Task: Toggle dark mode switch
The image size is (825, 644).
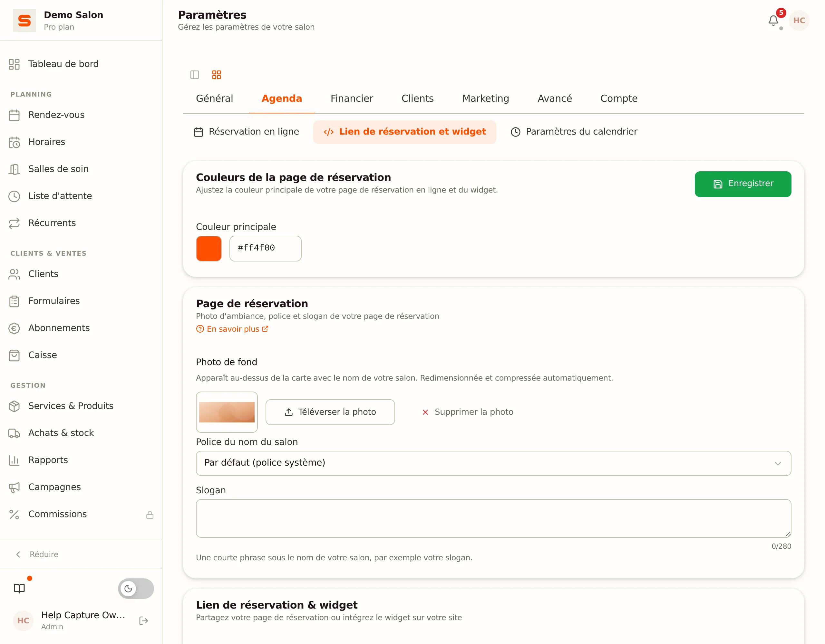Action: [x=136, y=588]
